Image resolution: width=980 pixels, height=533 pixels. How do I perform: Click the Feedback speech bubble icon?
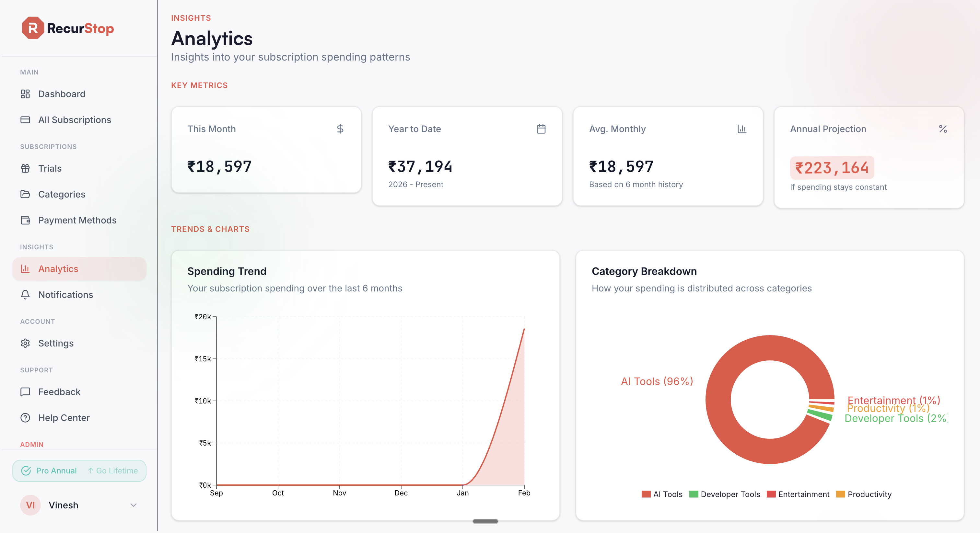click(26, 392)
